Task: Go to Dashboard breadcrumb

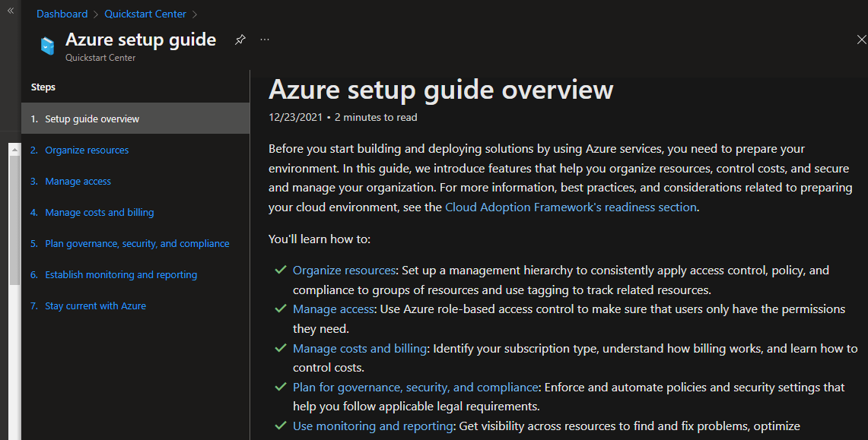Action: tap(62, 14)
